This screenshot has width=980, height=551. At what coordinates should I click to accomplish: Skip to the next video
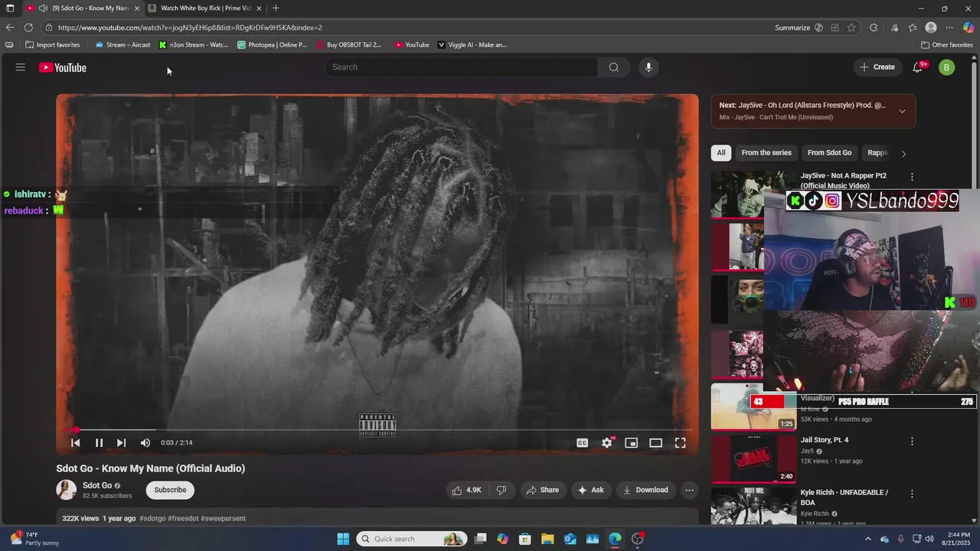[x=121, y=443]
